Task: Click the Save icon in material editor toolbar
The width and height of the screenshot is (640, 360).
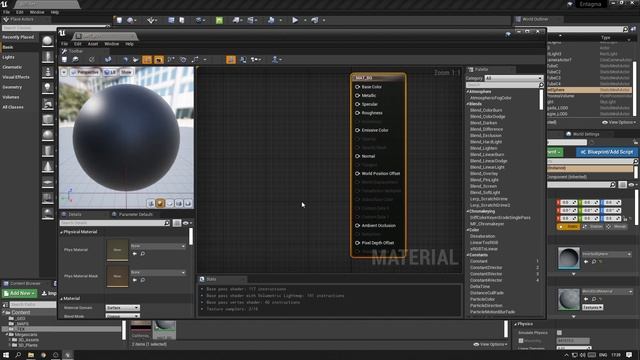Action: point(64,60)
